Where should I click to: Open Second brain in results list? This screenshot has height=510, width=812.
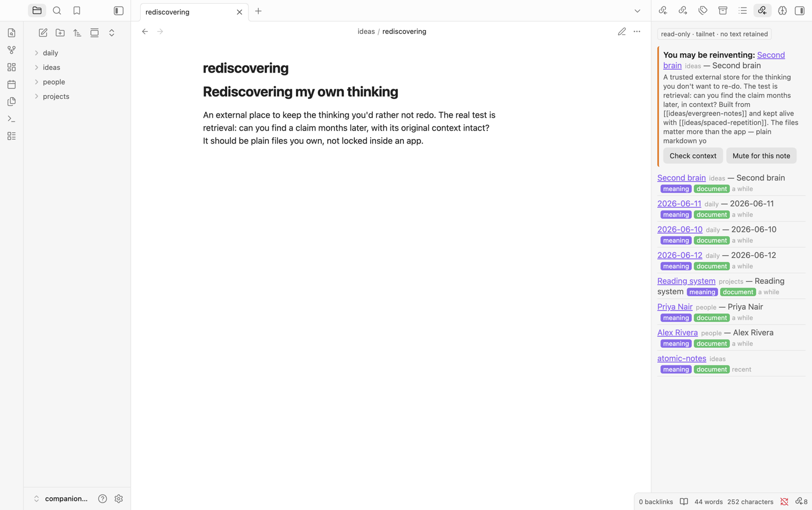point(682,178)
